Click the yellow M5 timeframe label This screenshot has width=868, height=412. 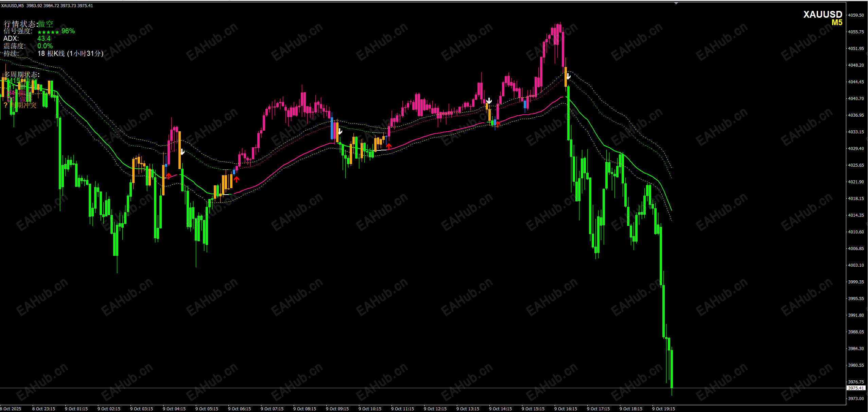(837, 23)
